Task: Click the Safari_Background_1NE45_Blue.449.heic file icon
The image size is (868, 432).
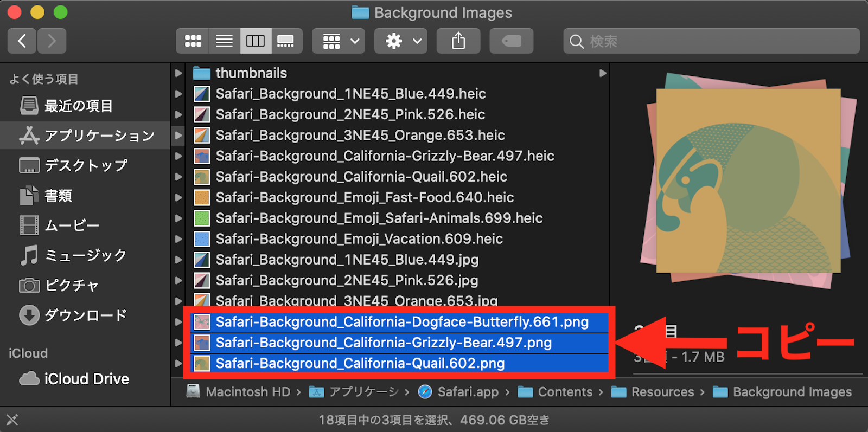Action: pyautogui.click(x=202, y=94)
